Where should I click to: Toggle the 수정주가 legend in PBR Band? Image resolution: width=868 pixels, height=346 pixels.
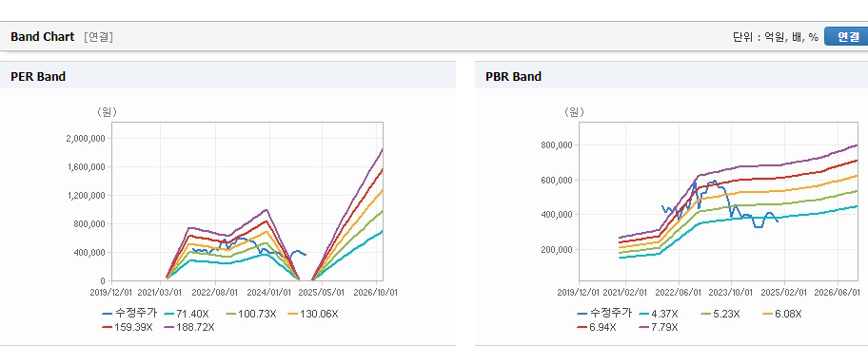(604, 314)
